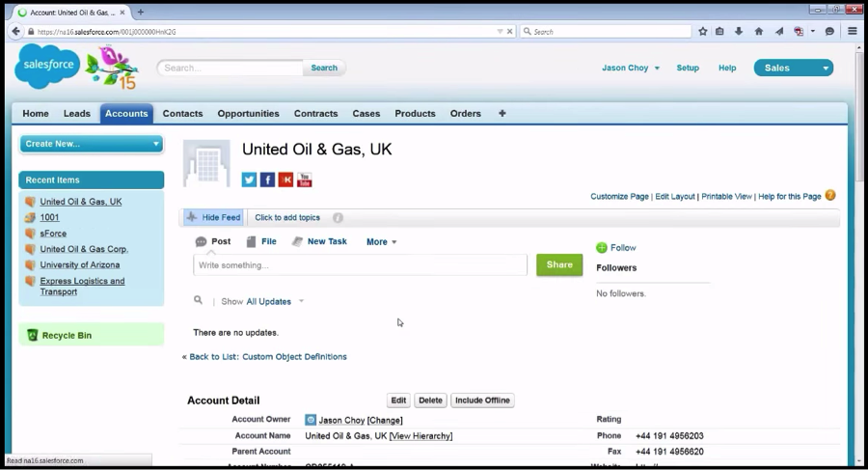Viewport: 868px width, 470px height.
Task: Click the Delete account button
Action: coord(430,401)
